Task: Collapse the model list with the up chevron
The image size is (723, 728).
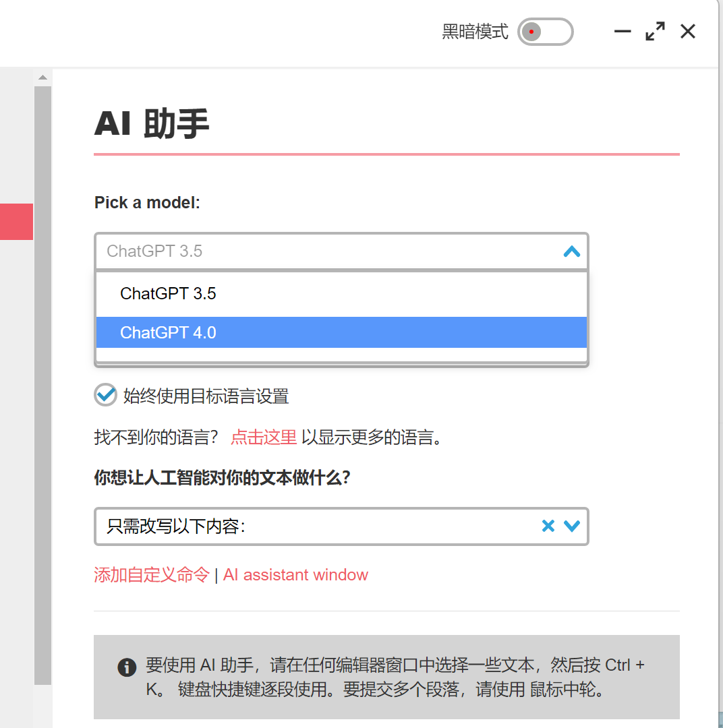Action: [571, 251]
